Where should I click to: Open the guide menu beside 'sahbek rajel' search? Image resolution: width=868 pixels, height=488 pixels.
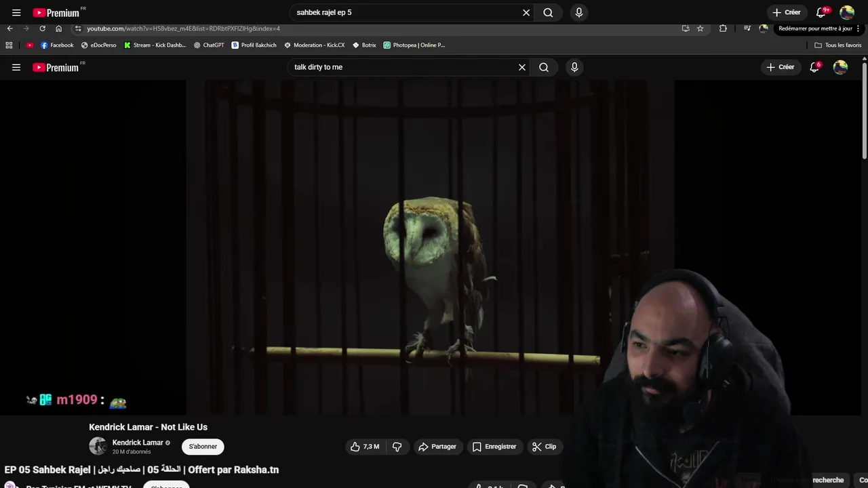pyautogui.click(x=16, y=12)
